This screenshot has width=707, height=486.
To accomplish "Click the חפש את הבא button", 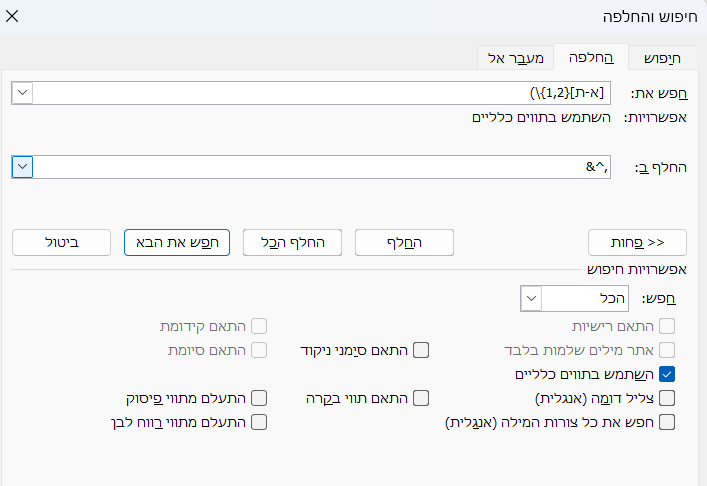I will click(x=177, y=243).
